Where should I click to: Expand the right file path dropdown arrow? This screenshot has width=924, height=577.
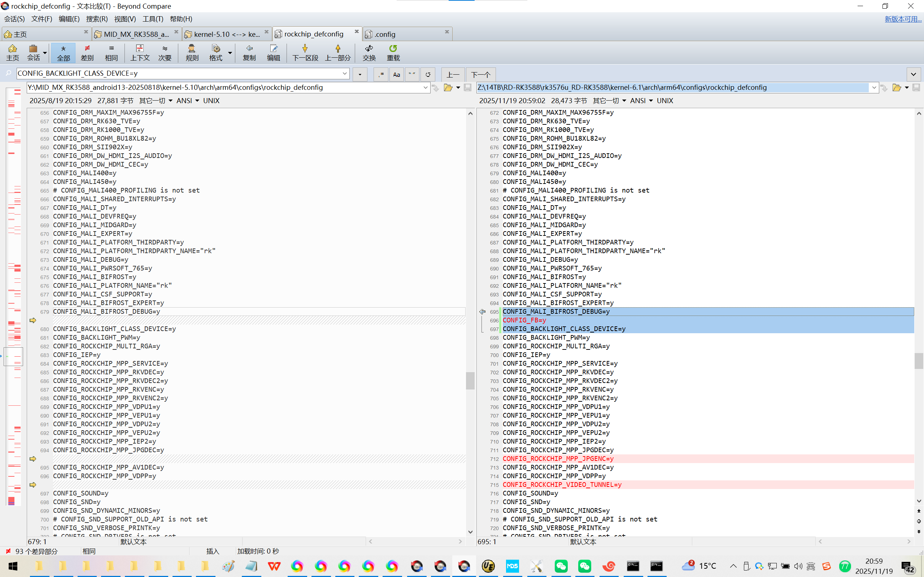click(873, 88)
